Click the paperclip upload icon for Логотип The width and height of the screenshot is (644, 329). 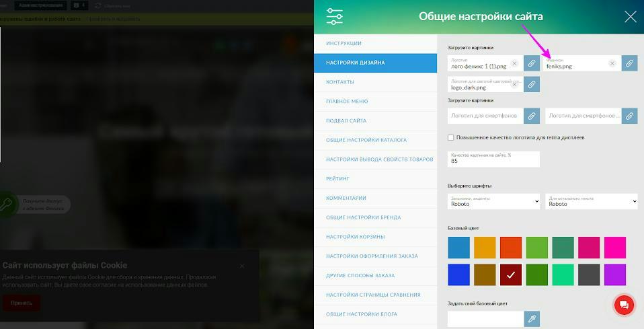[531, 63]
